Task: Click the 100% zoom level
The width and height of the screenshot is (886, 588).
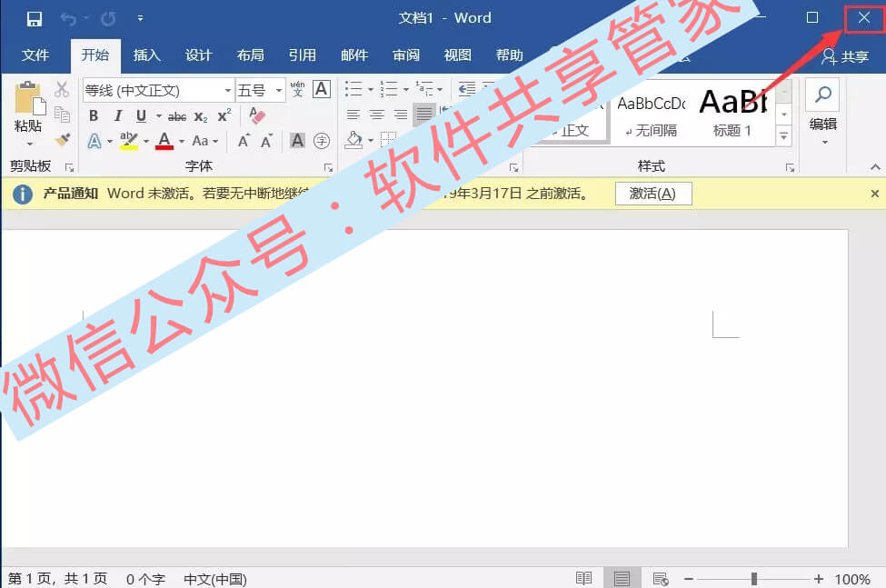Action: point(852,580)
